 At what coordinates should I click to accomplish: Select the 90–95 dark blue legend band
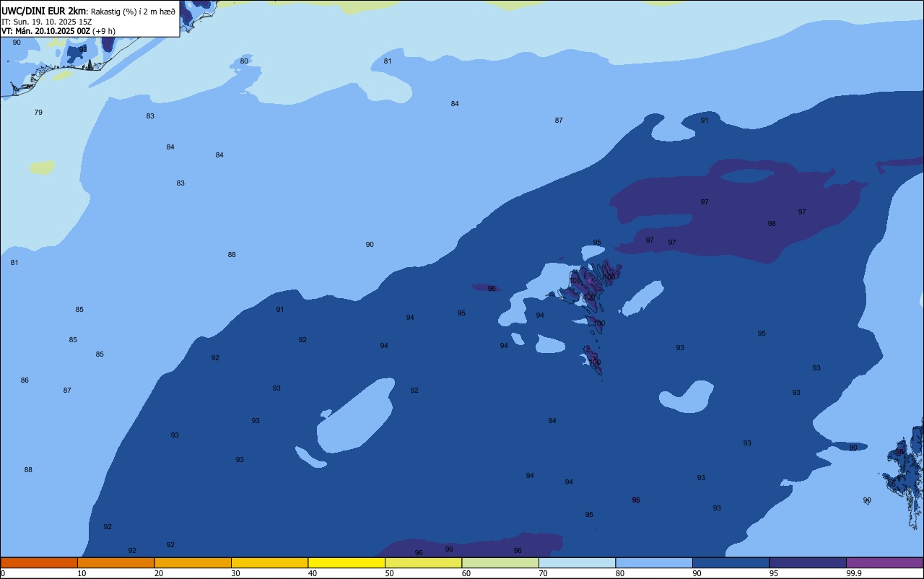tap(731, 562)
